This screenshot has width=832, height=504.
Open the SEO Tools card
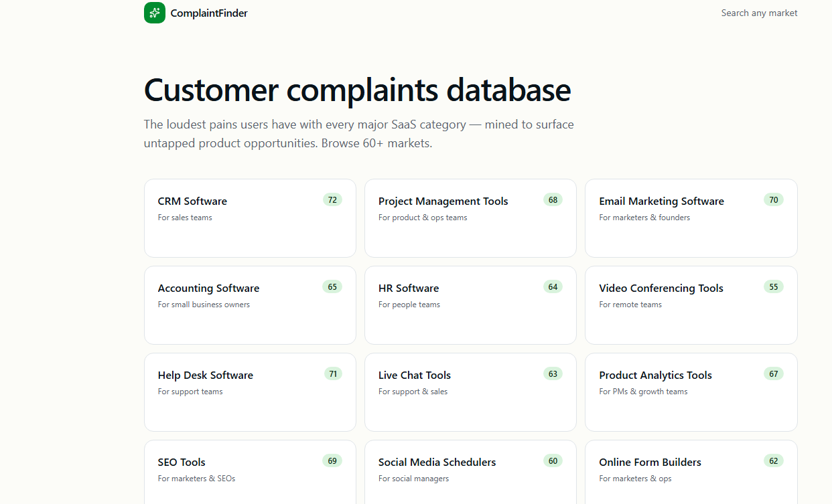[x=250, y=472]
